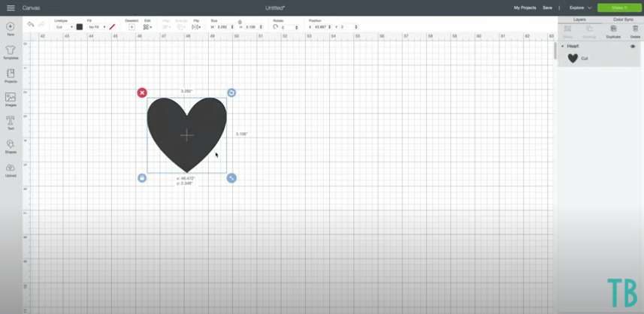This screenshot has height=314, width=644.
Task: Click the Height stepper arrows
Action: tap(262, 27)
